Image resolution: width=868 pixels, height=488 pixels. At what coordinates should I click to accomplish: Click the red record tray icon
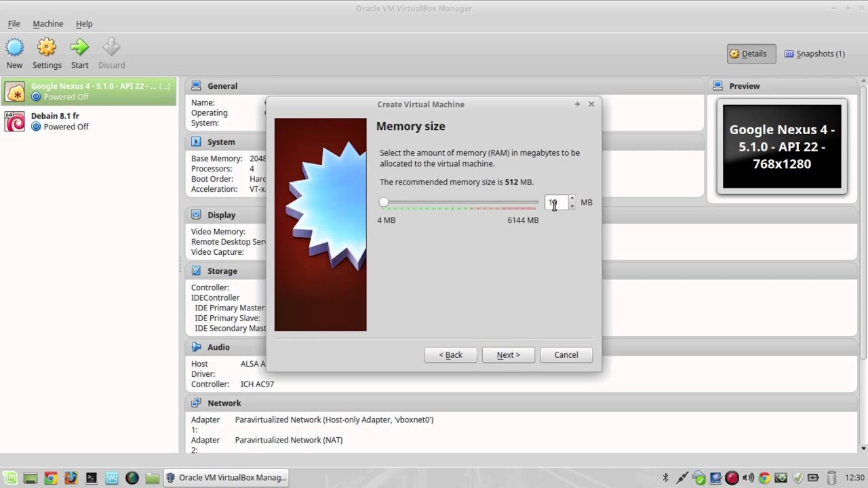pos(732,478)
